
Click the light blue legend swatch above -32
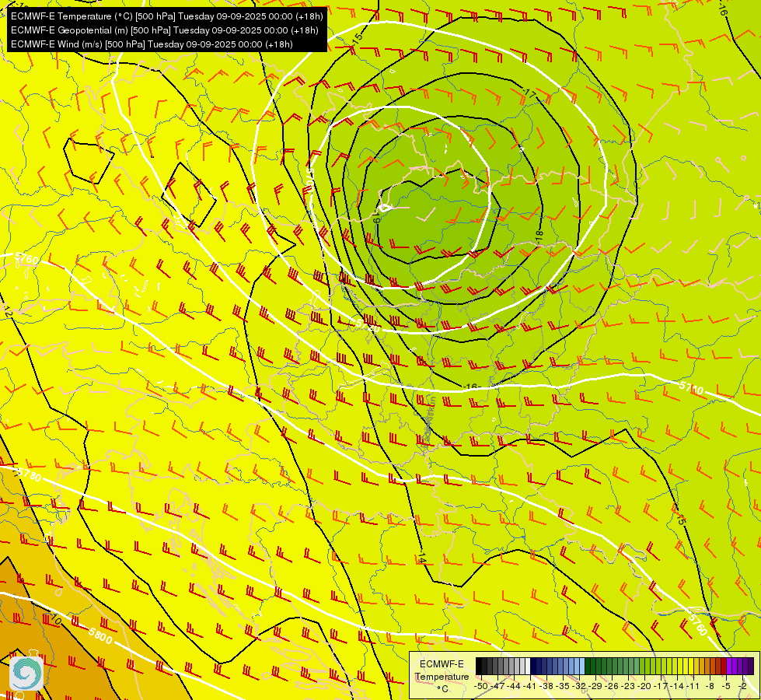(x=582, y=667)
